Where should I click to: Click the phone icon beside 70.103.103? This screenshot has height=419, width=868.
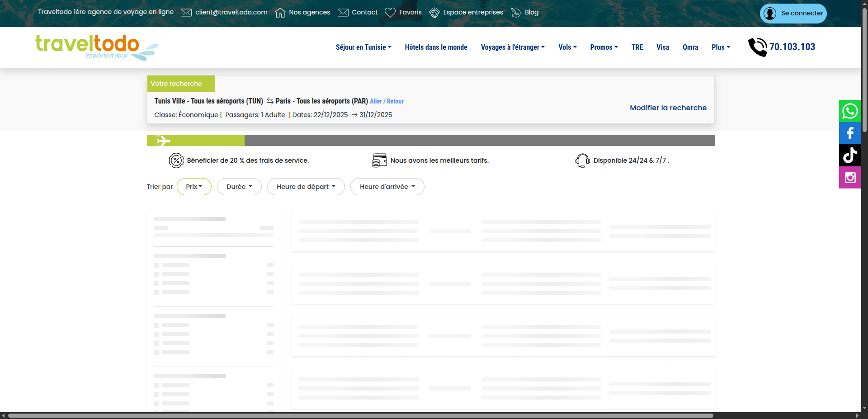(757, 47)
